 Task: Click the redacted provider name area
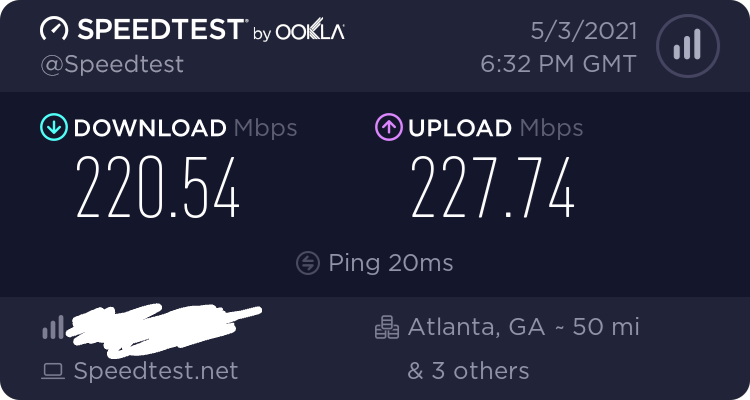point(164,330)
